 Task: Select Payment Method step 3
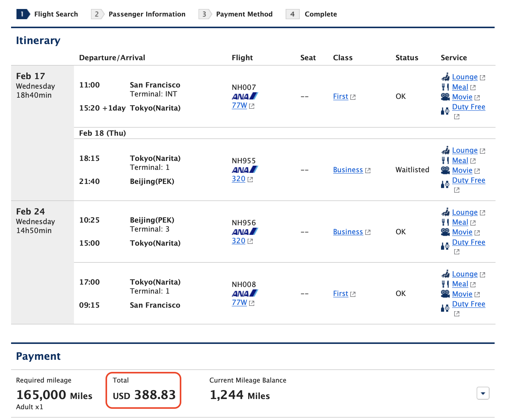click(236, 14)
